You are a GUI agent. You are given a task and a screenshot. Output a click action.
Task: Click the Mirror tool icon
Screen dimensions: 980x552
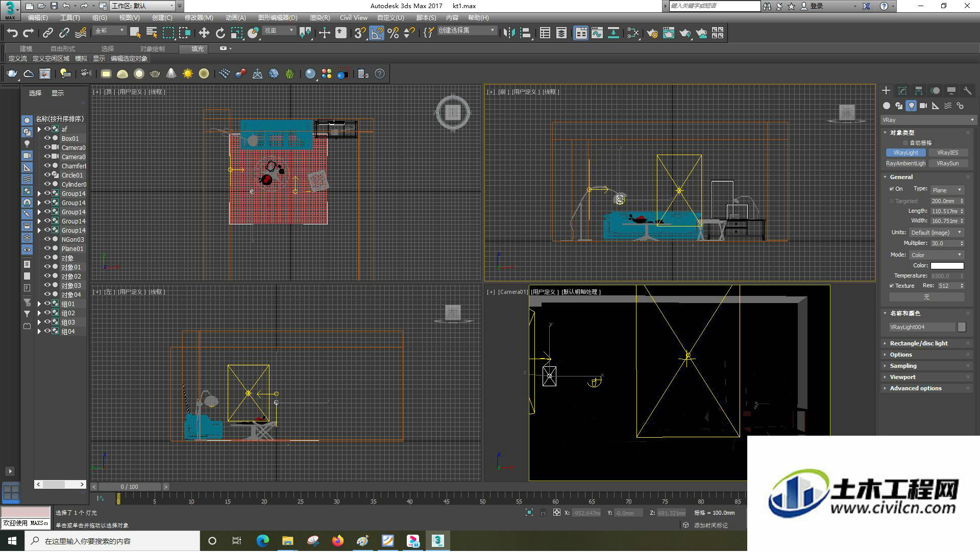509,33
